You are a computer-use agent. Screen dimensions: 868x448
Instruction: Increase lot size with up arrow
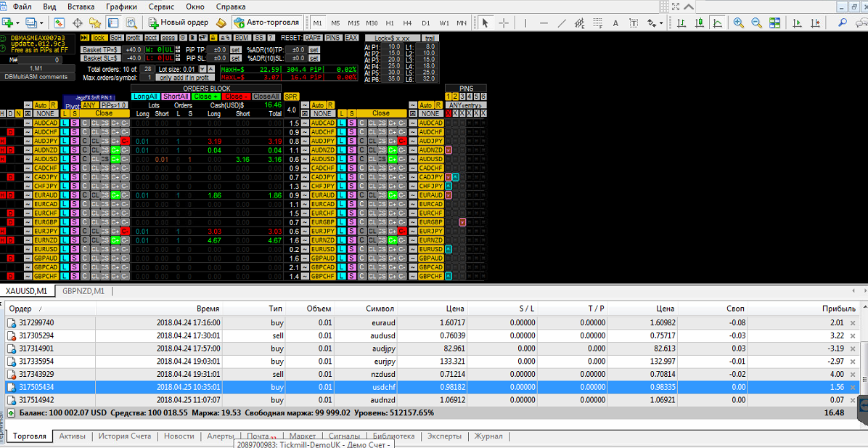(211, 69)
